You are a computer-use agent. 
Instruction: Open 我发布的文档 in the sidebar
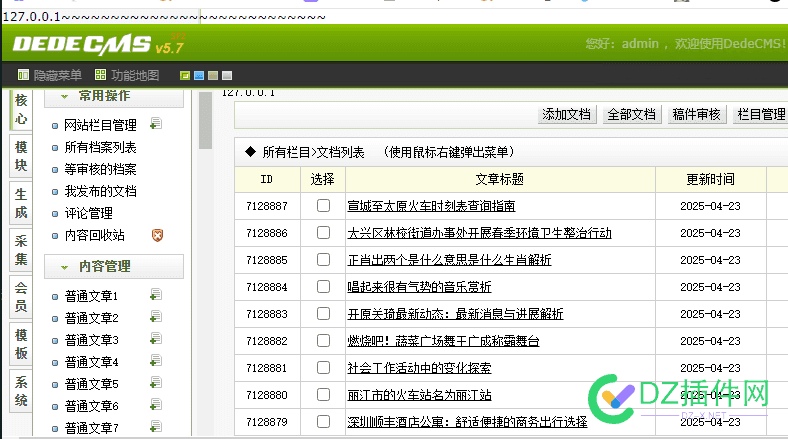click(101, 191)
